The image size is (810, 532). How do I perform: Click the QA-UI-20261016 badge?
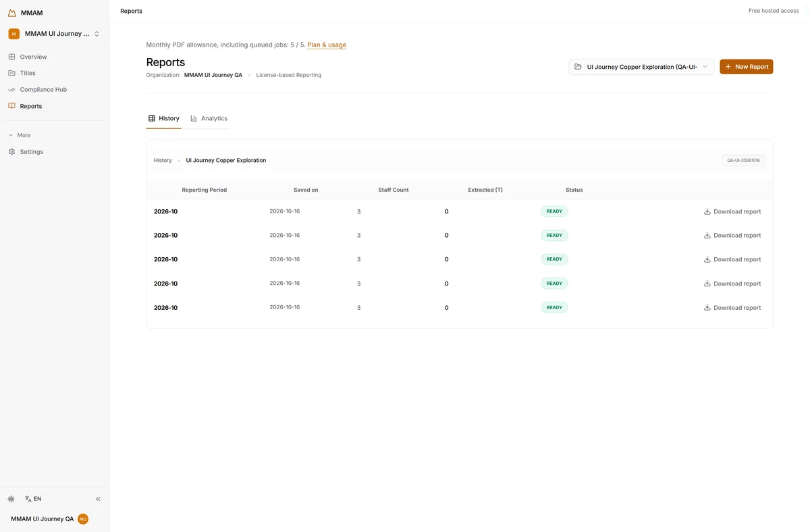[x=743, y=161]
